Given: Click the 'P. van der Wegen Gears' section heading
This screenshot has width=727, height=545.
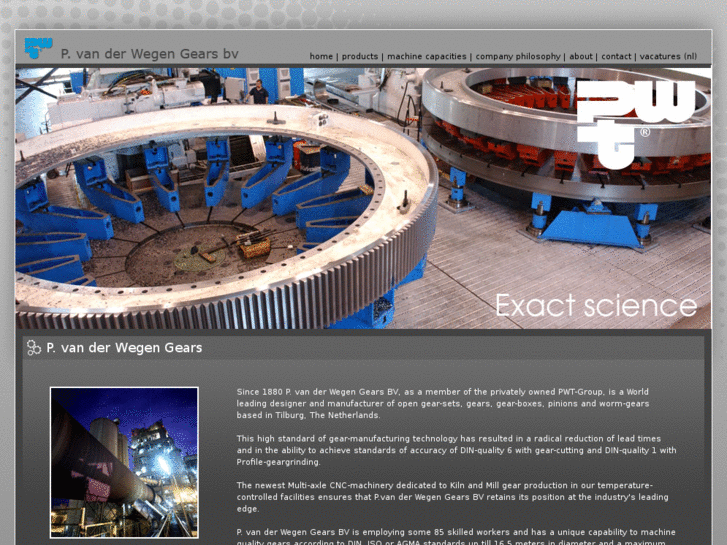Looking at the screenshot, I should [x=124, y=348].
